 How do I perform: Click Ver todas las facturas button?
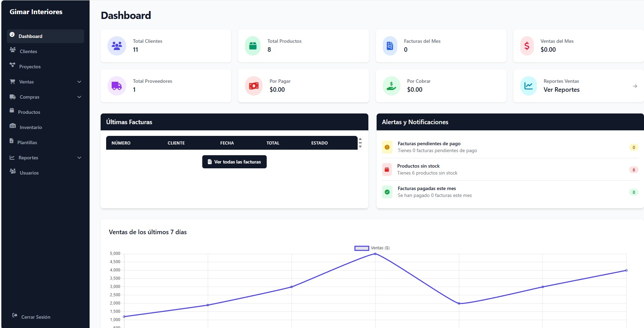tap(234, 162)
